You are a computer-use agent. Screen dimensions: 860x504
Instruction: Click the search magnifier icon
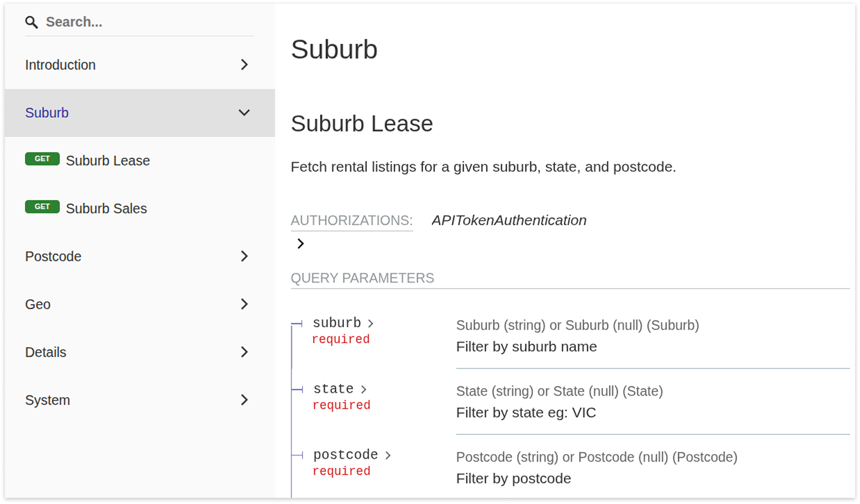coord(31,22)
